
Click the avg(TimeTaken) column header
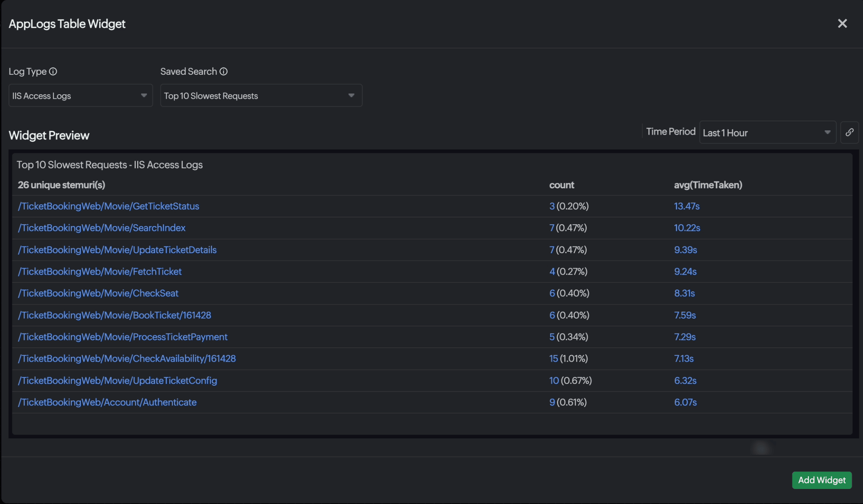tap(708, 185)
